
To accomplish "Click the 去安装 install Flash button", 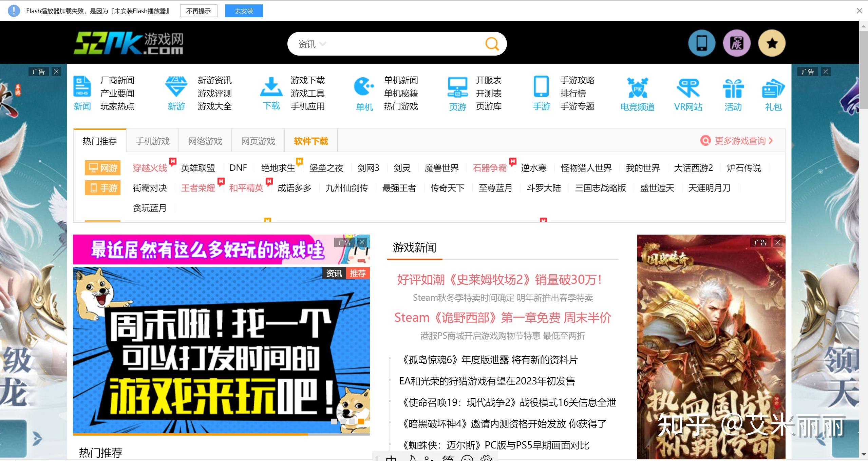I will point(244,11).
